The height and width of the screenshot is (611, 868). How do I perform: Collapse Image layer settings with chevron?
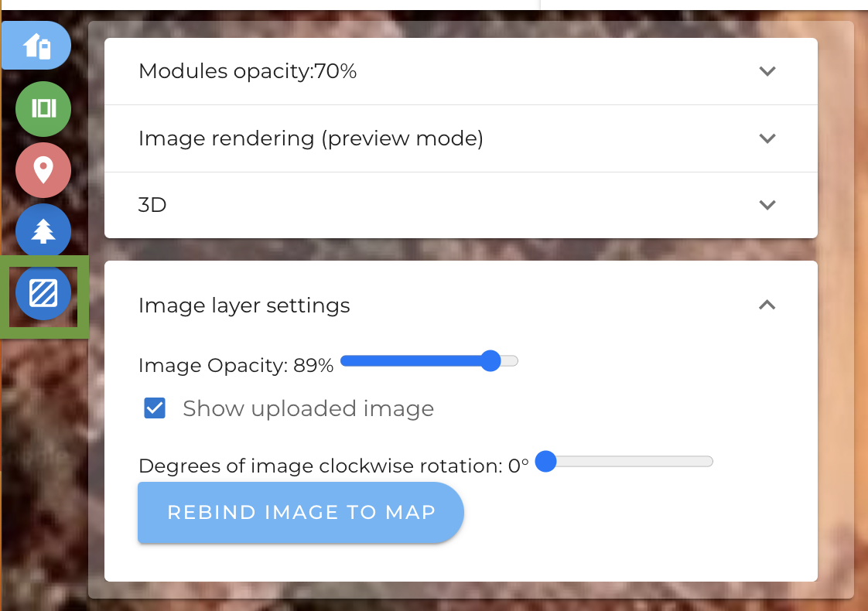point(767,305)
